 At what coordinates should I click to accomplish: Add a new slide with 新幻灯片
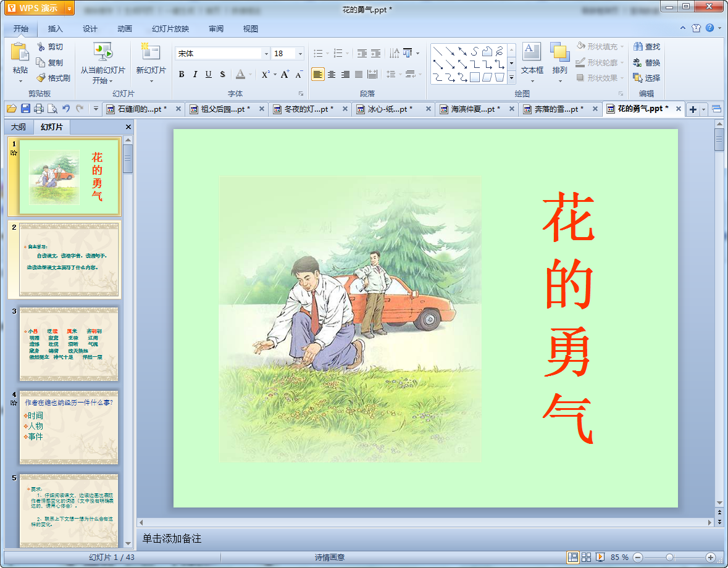(151, 62)
